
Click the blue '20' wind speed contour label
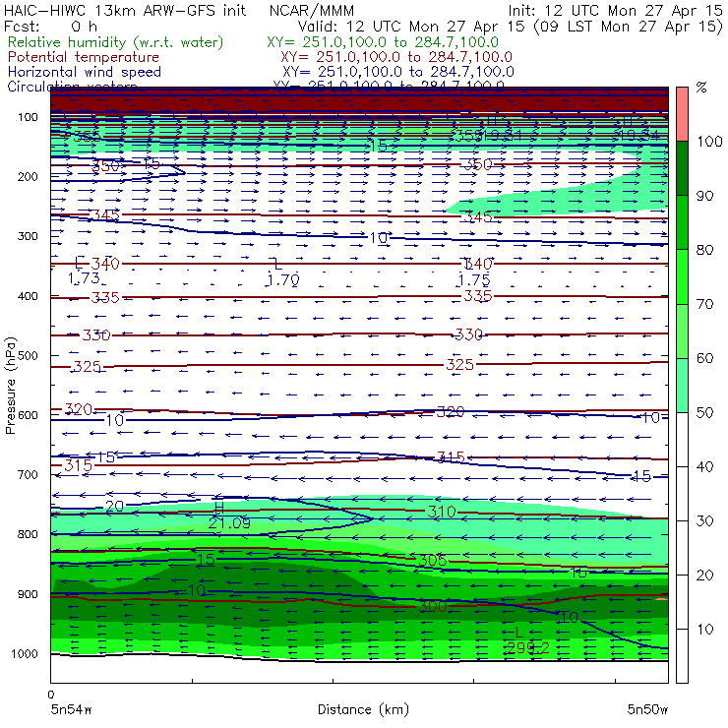[x=115, y=506]
